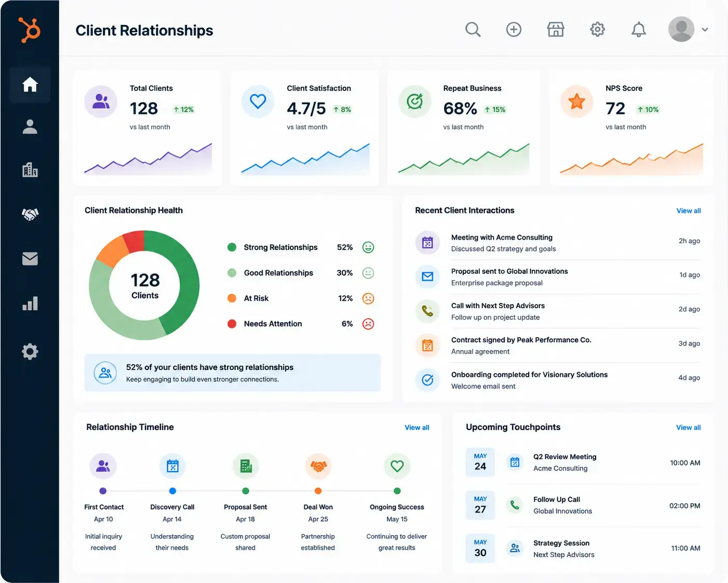728x583 pixels.
Task: Open the sidebar settings gear icon
Action: pyautogui.click(x=30, y=352)
